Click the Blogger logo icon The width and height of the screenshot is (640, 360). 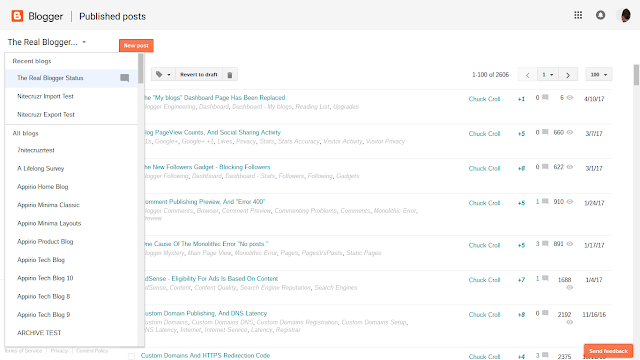pyautogui.click(x=17, y=16)
